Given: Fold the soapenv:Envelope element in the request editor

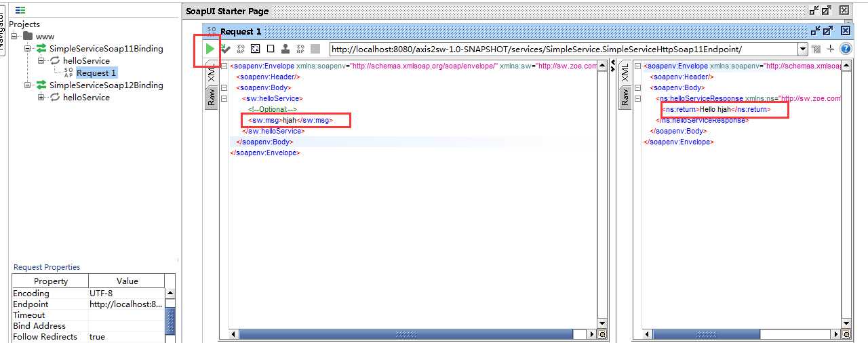Looking at the screenshot, I should (225, 66).
